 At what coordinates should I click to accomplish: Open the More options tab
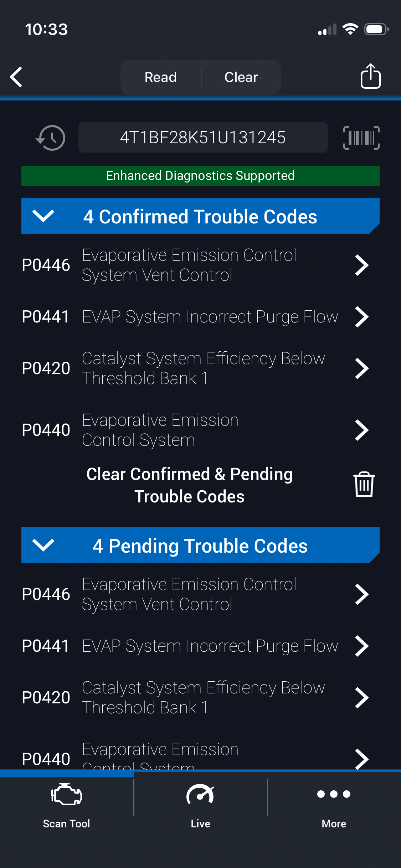point(334,805)
